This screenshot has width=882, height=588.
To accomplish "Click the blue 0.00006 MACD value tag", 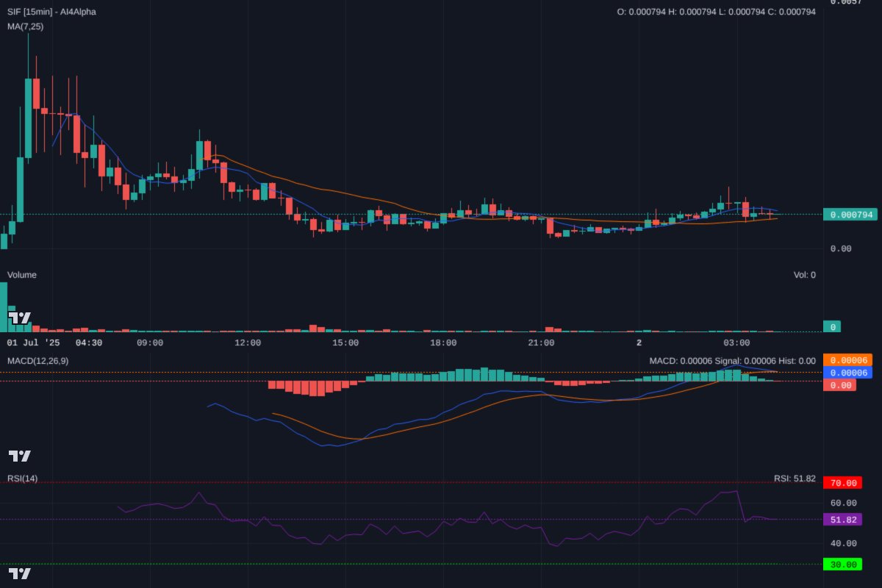I will pos(847,373).
